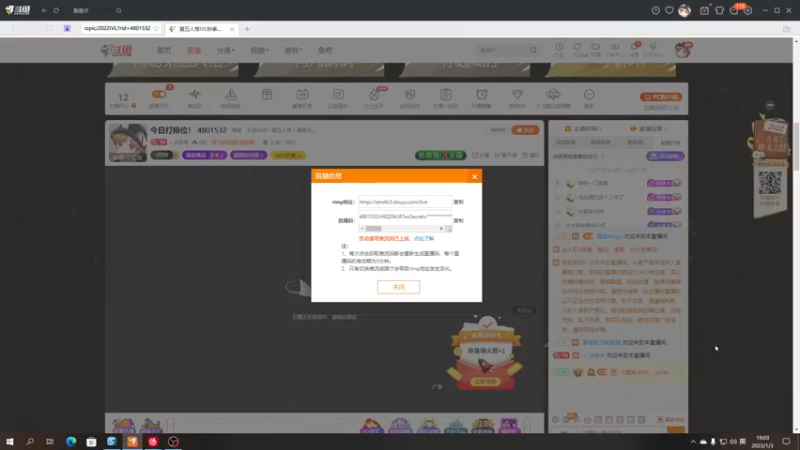Screen dimensions: 800x450
Task: Click the green fire banner button
Action: pyautogui.click(x=440, y=155)
